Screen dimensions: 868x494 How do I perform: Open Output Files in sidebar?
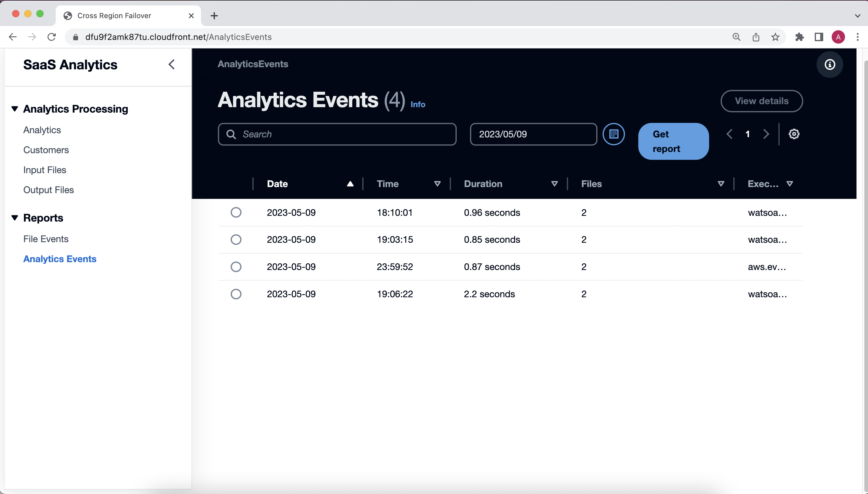click(48, 190)
